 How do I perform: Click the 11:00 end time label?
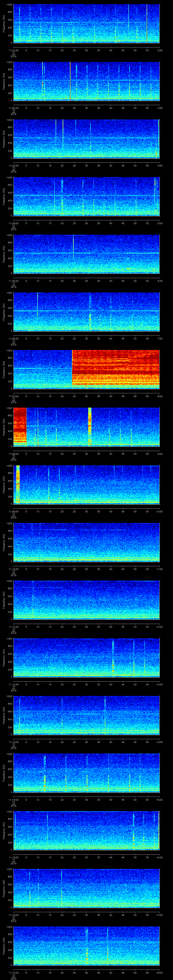click(x=159, y=569)
